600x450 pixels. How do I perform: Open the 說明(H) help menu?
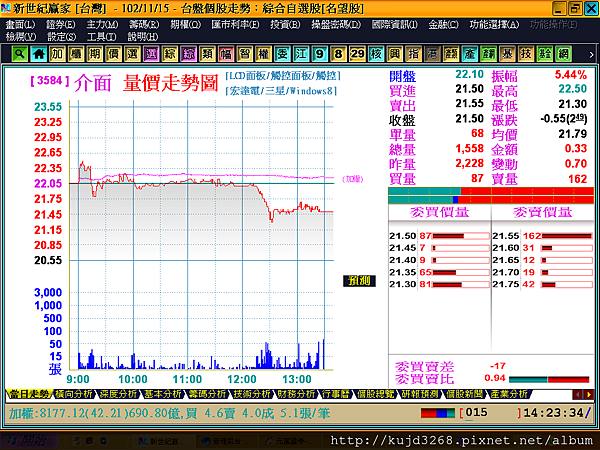(x=143, y=37)
